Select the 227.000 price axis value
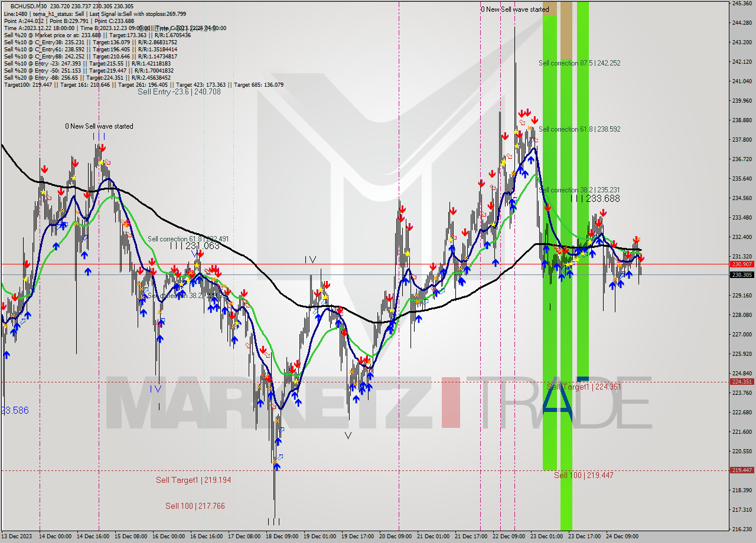 (742, 335)
